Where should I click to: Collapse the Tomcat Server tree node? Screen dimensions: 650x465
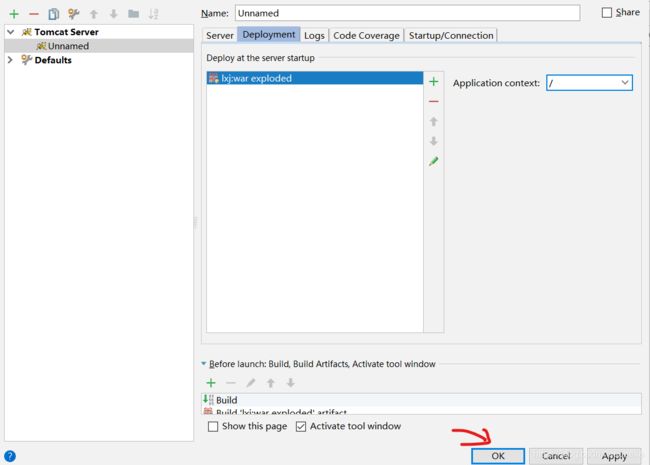click(11, 32)
